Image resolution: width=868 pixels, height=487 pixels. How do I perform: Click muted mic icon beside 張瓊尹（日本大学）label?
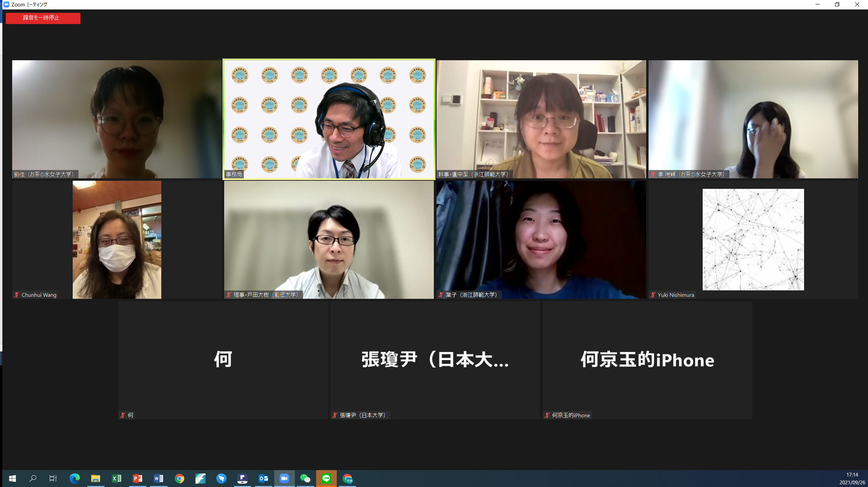pos(335,415)
